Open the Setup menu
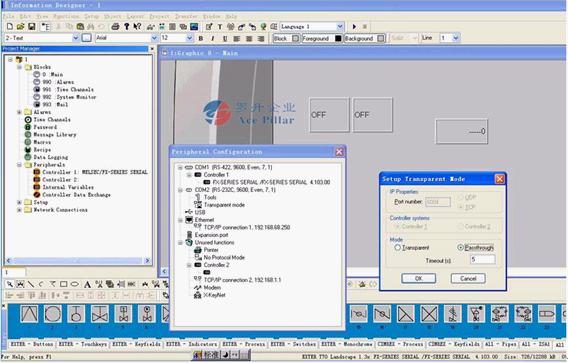This screenshot has width=568, height=363. (92, 16)
